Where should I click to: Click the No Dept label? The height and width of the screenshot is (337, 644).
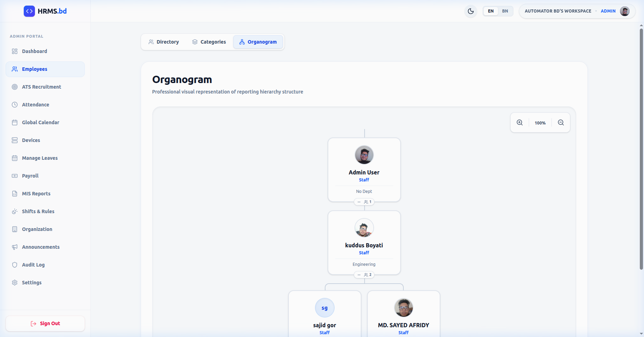pos(364,192)
